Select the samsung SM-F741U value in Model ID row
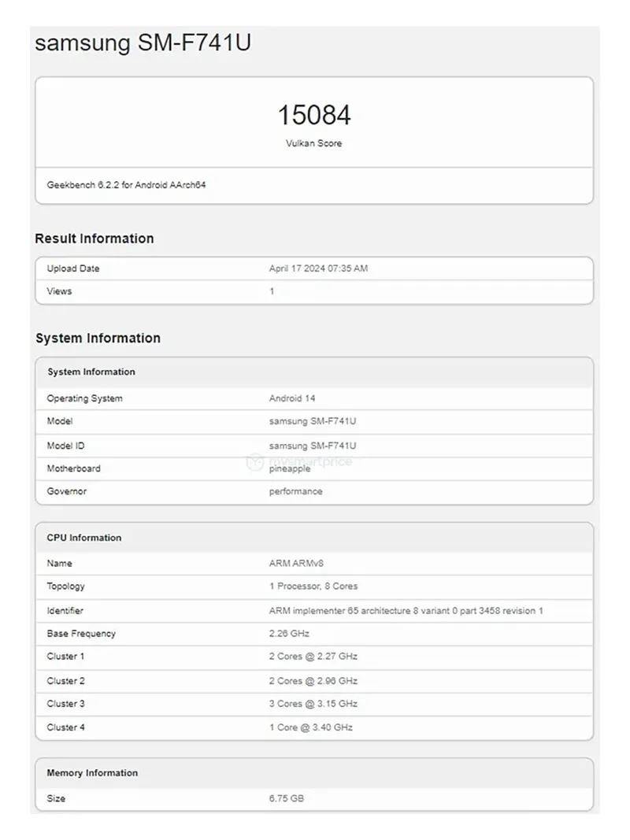The image size is (630, 840). click(313, 446)
